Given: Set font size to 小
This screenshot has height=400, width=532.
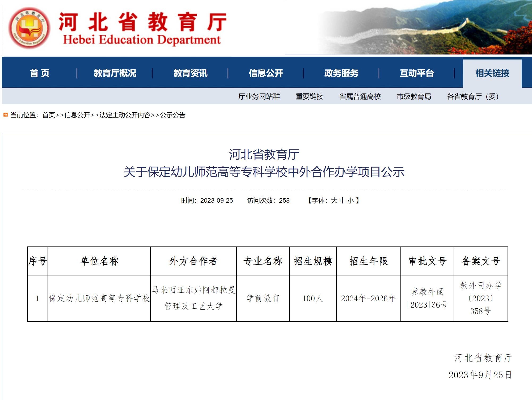Looking at the screenshot, I should (x=351, y=201).
